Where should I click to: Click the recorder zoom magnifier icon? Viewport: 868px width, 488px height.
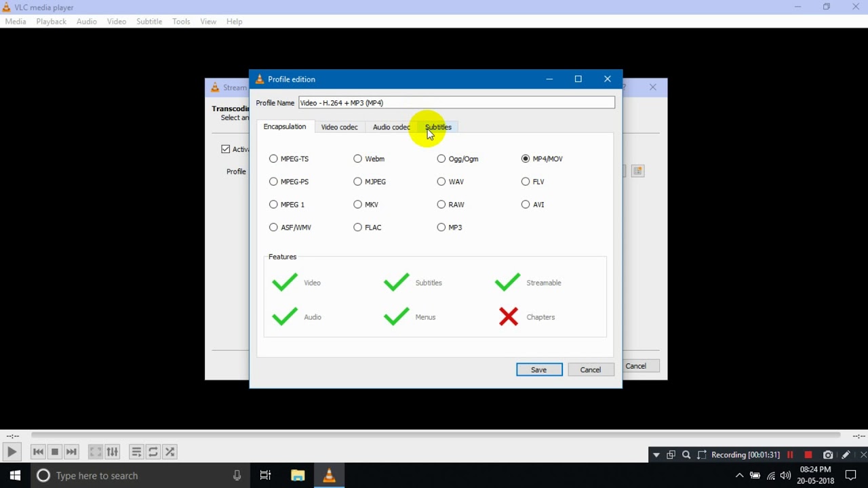[x=686, y=455]
